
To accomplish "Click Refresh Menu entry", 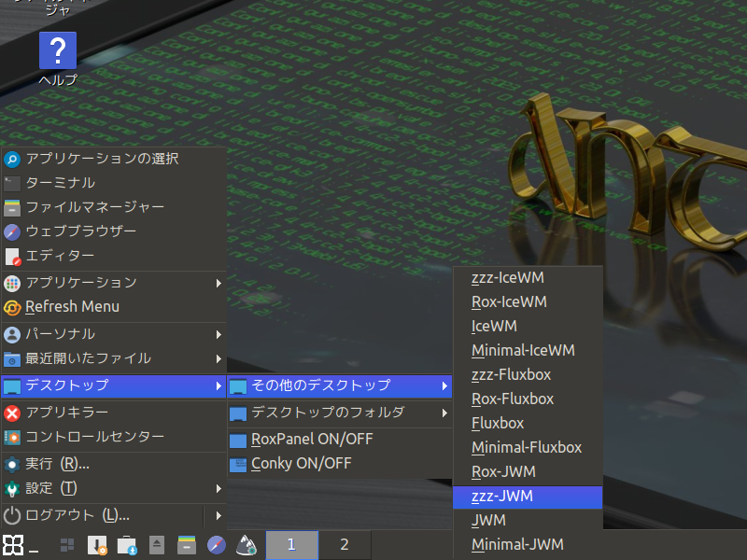I will [113, 307].
